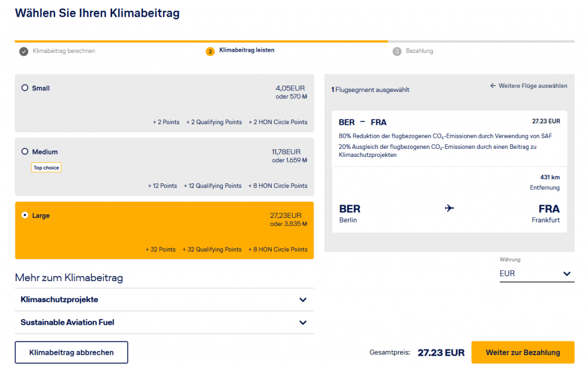Open the Währung currency dropdown
The image size is (588, 373).
tap(567, 274)
